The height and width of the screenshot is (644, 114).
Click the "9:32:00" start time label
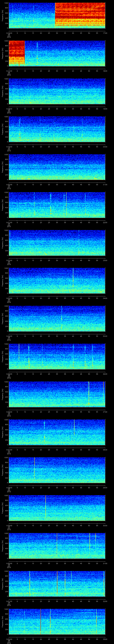pos(9,639)
